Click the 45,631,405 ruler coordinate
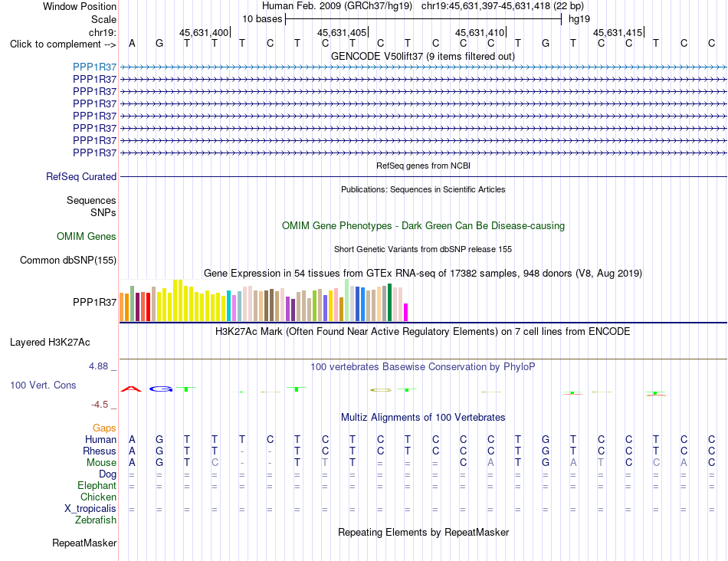 point(342,32)
